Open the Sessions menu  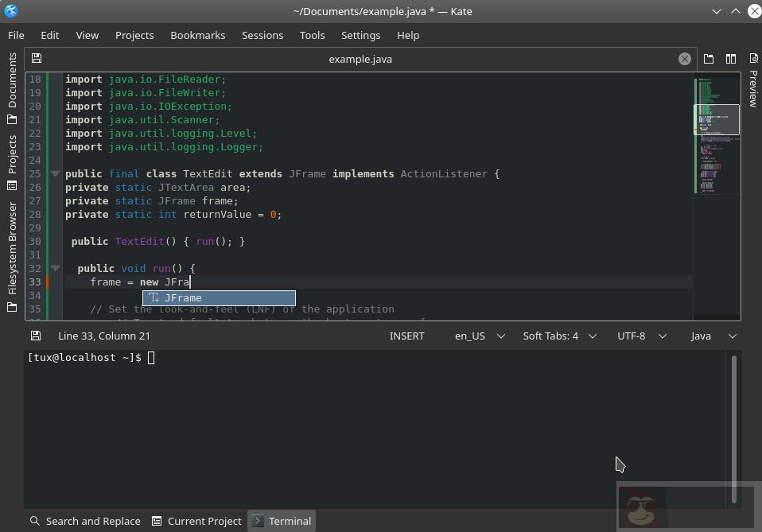click(x=262, y=35)
